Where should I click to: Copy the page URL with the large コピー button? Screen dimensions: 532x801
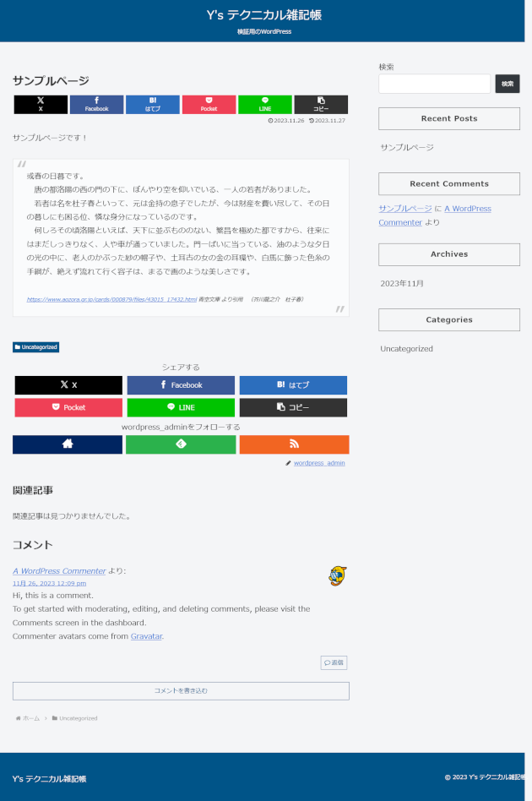(293, 407)
